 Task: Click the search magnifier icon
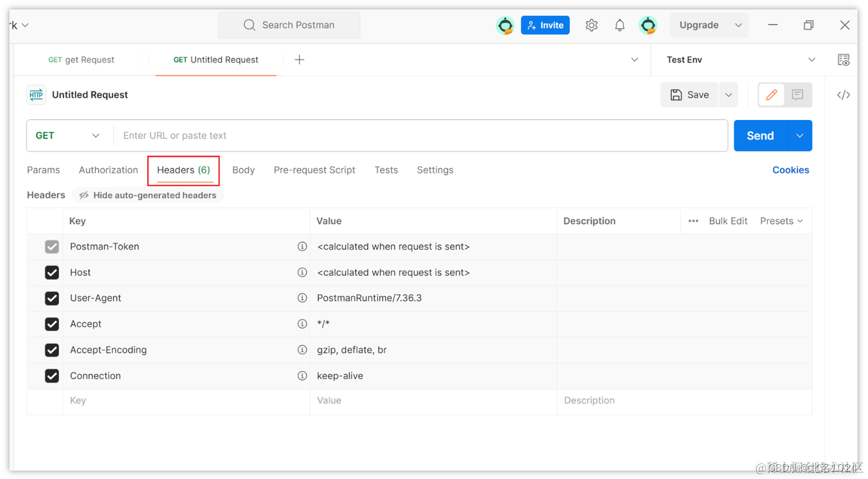point(250,25)
